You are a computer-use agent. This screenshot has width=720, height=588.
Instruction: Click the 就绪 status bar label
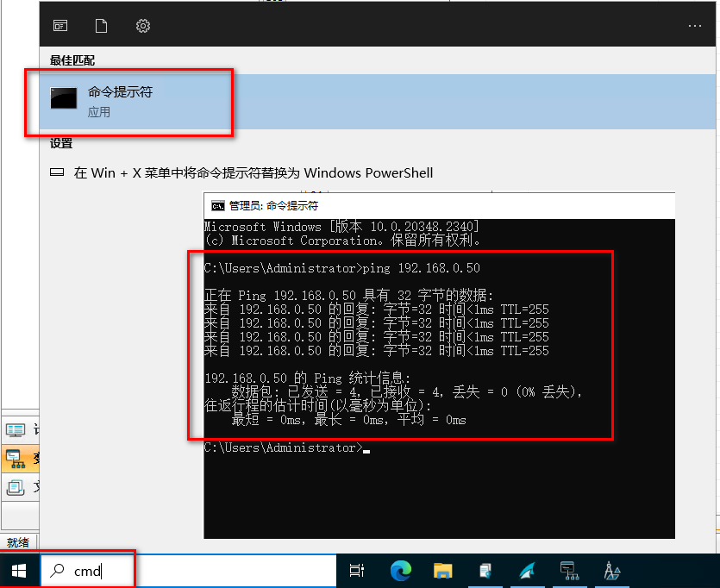[x=19, y=543]
